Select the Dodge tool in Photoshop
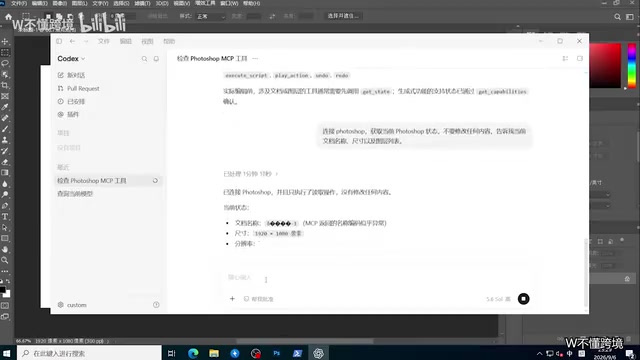Screen dimensions: 640x360 [5, 195]
